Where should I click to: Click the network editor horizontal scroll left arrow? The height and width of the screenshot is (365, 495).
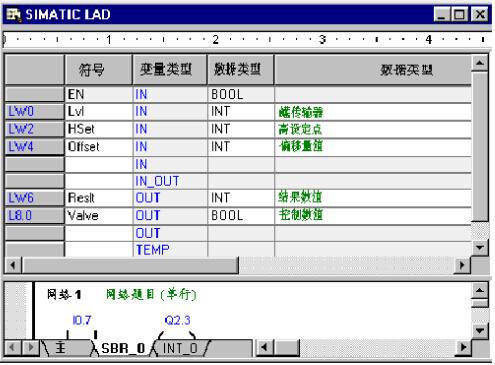pos(264,348)
